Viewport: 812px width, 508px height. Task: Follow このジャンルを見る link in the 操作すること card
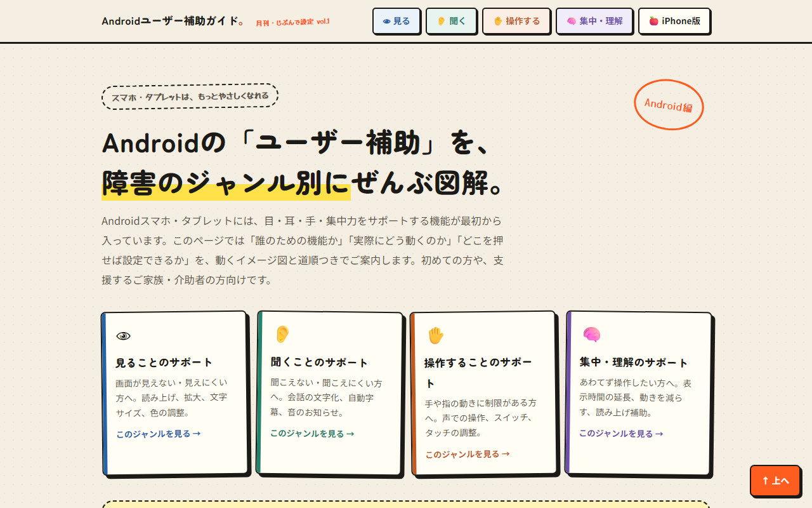pyautogui.click(x=468, y=454)
